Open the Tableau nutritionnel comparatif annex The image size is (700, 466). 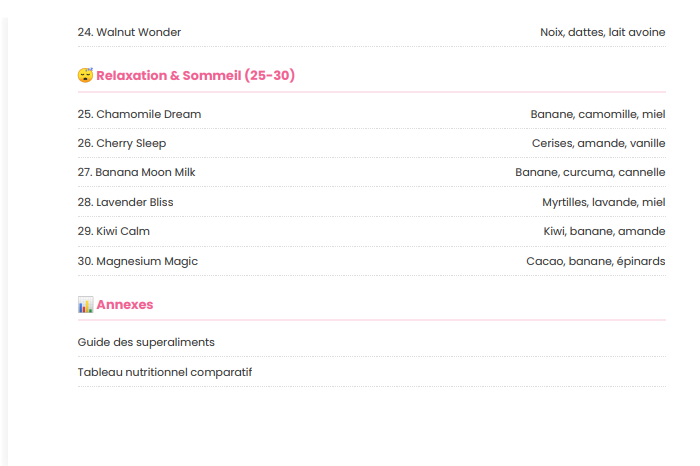(x=165, y=372)
